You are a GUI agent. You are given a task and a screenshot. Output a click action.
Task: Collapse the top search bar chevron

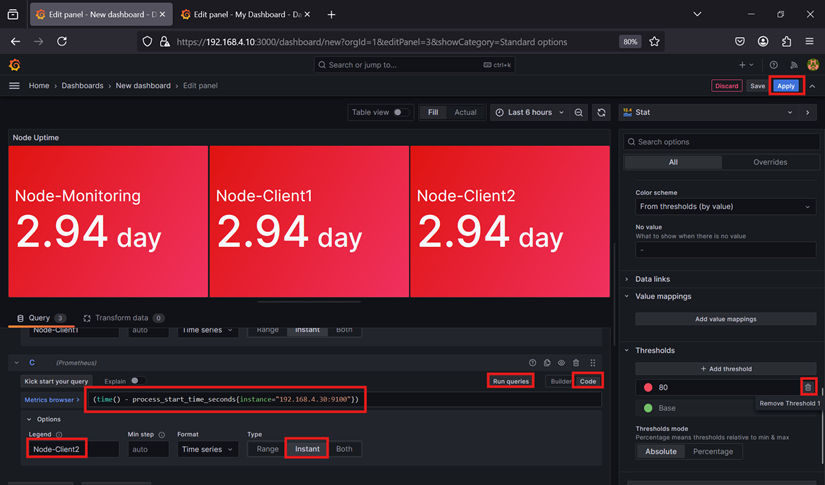click(812, 86)
